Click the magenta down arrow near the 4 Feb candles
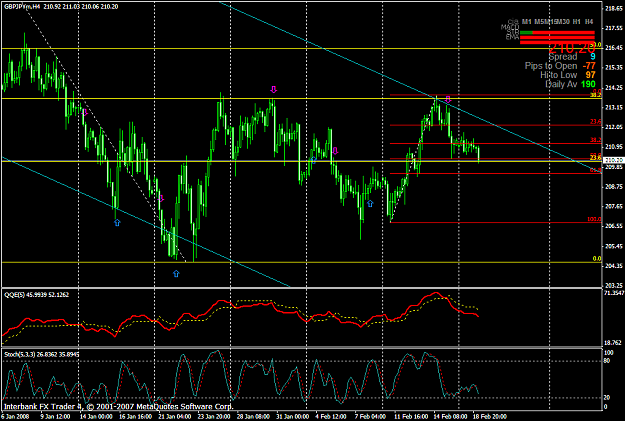 pyautogui.click(x=335, y=151)
